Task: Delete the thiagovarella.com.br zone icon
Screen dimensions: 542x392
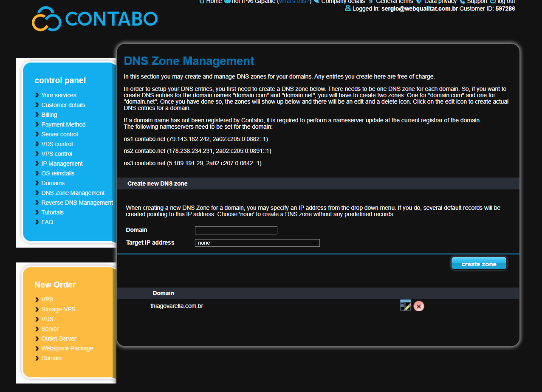Action: [419, 306]
